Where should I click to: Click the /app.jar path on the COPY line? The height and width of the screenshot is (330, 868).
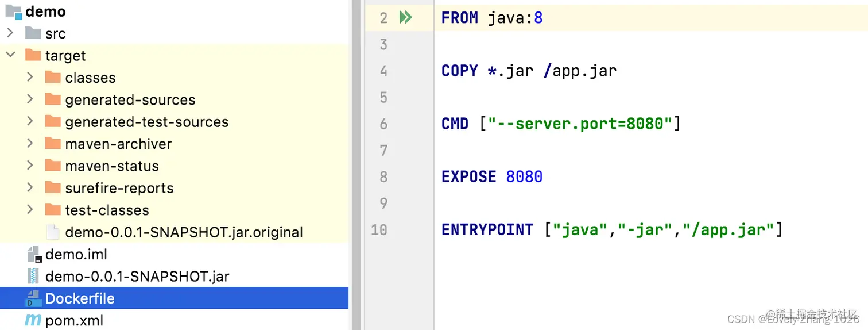tap(580, 71)
